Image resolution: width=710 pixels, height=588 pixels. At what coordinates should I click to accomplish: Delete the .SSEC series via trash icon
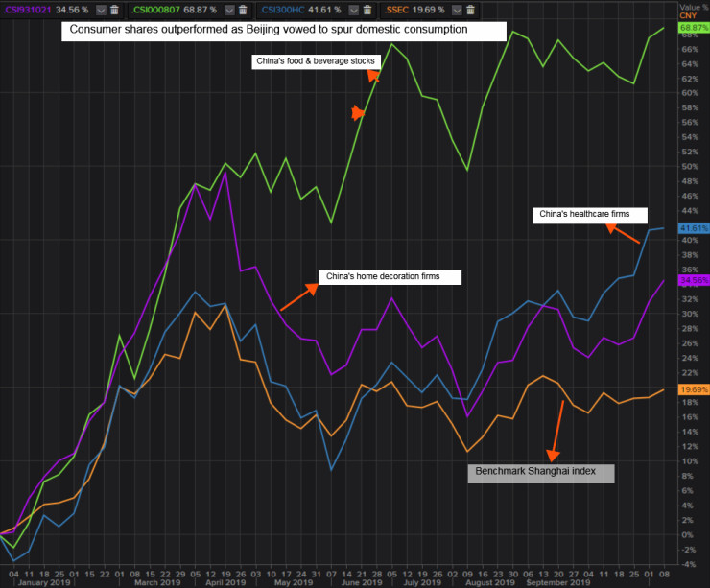pos(470,10)
